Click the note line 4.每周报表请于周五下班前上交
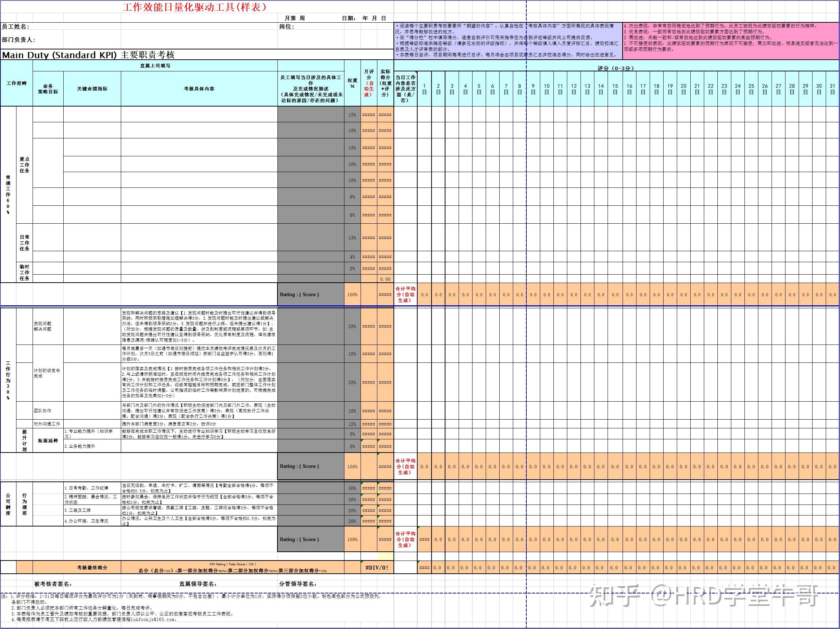The image size is (840, 629). [94, 619]
